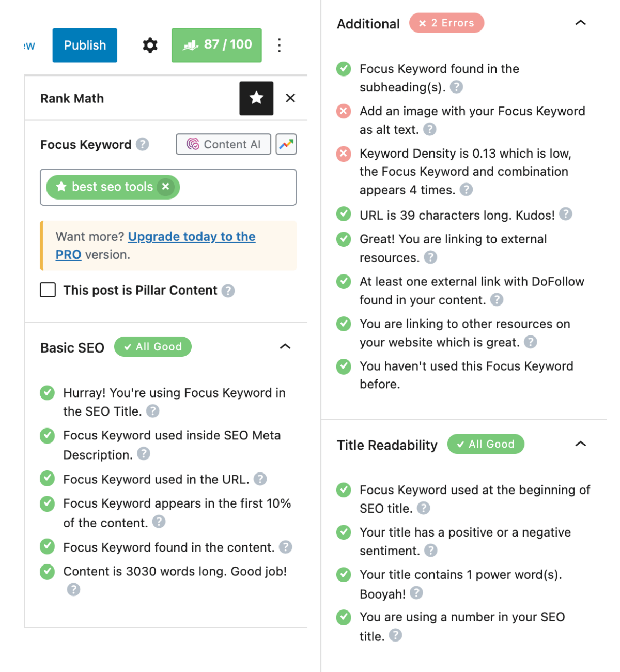
Task: Open the Content AI panel
Action: coord(223,144)
